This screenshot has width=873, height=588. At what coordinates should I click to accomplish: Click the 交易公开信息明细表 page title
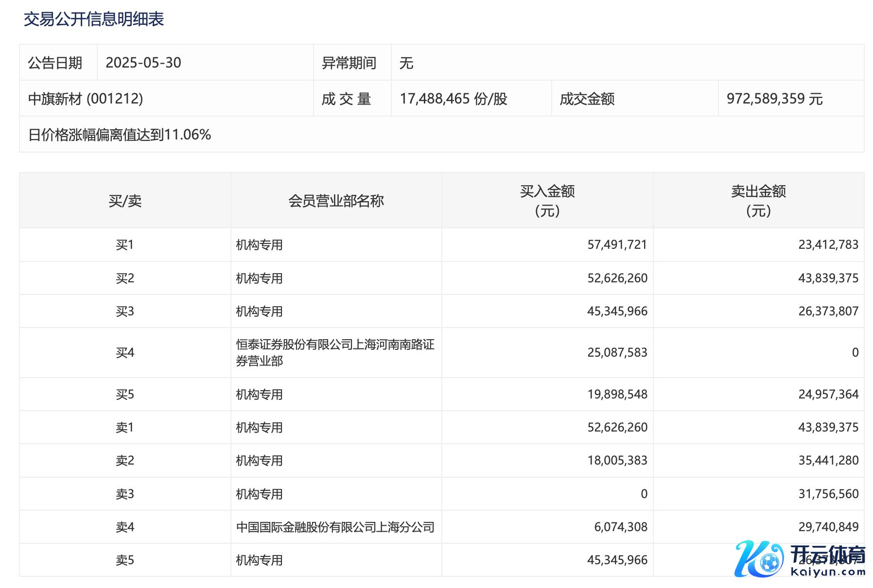[x=94, y=19]
